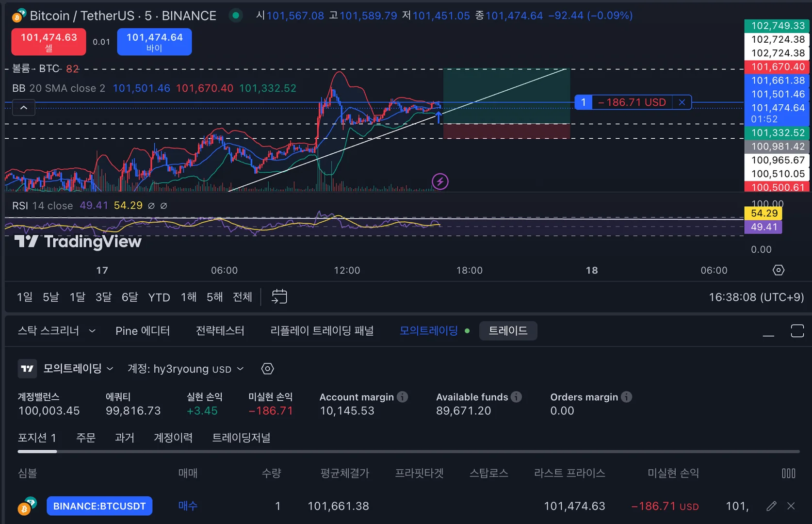Click the first ∅ symbol in the RSI legend
Viewport: 812px width, 524px height.
[x=151, y=206]
